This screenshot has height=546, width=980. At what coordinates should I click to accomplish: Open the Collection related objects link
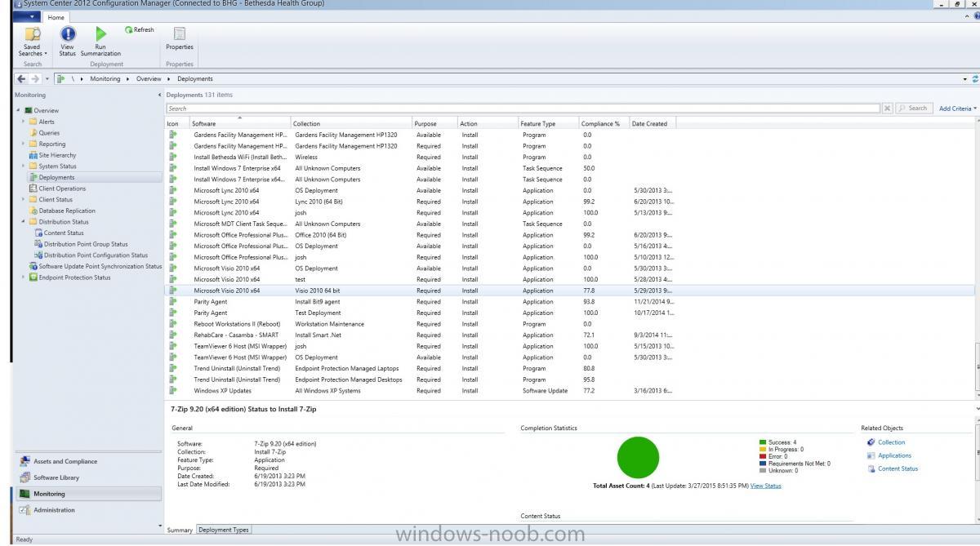click(892, 442)
